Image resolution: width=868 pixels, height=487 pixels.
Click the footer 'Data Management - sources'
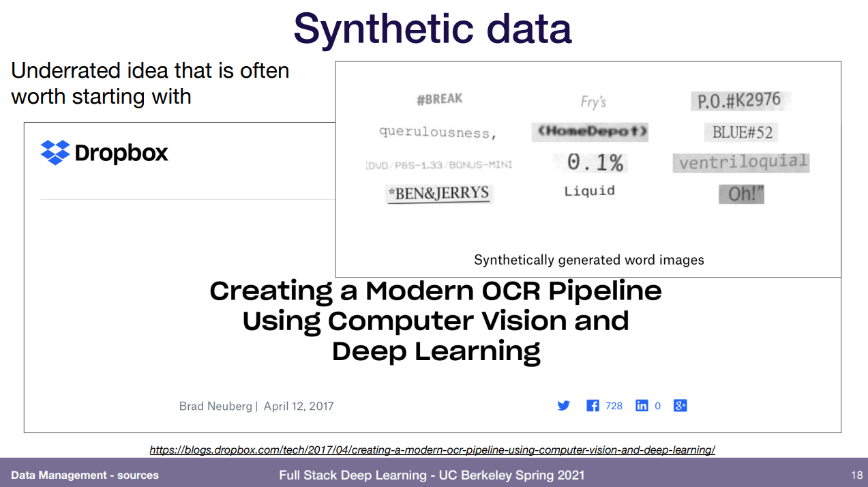(x=85, y=475)
